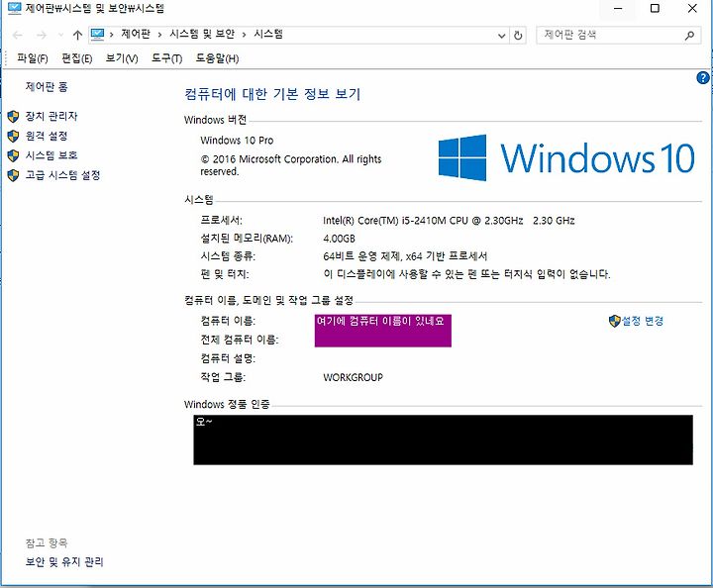Image resolution: width=713 pixels, height=588 pixels.
Task: Open recent locations dropdown arrow
Action: click(x=60, y=35)
